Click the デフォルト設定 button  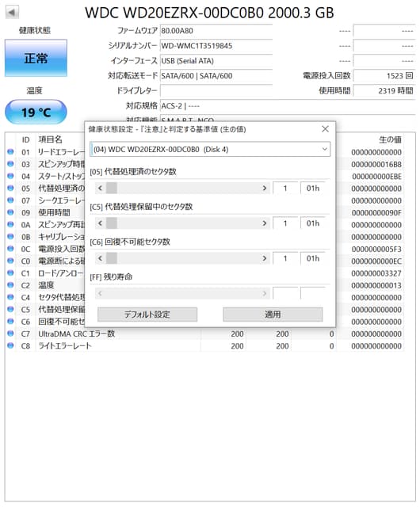[147, 314]
